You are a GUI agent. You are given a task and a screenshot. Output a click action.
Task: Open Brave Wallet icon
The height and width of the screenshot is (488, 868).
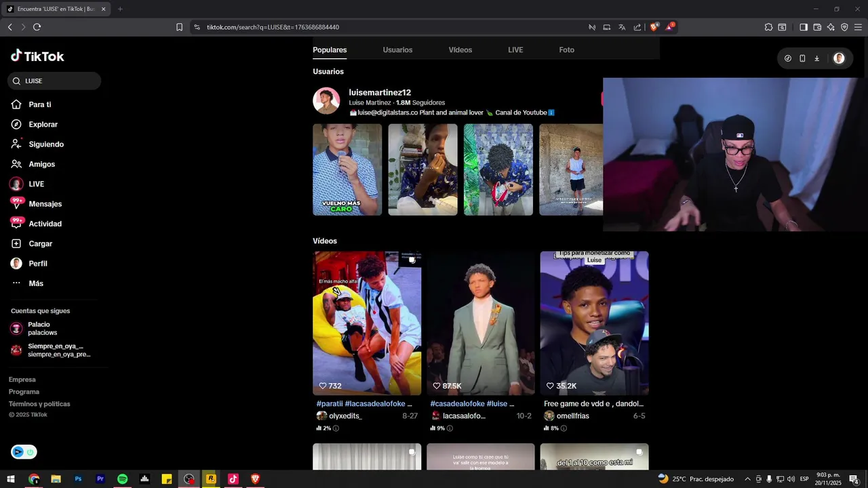click(x=817, y=27)
